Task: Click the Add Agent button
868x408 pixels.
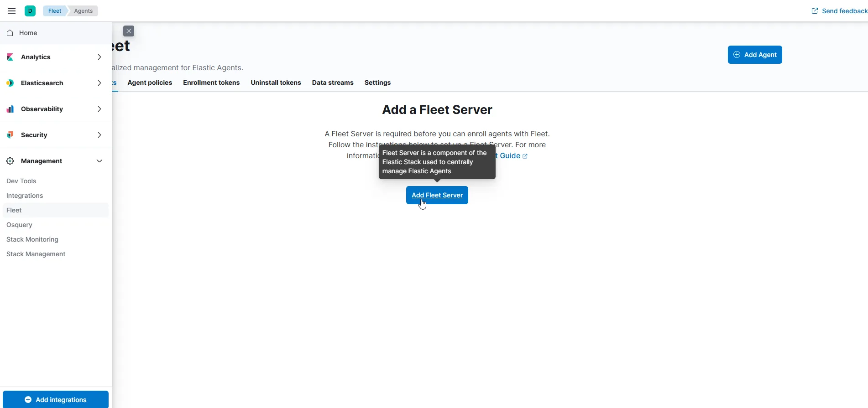Action: click(x=754, y=55)
